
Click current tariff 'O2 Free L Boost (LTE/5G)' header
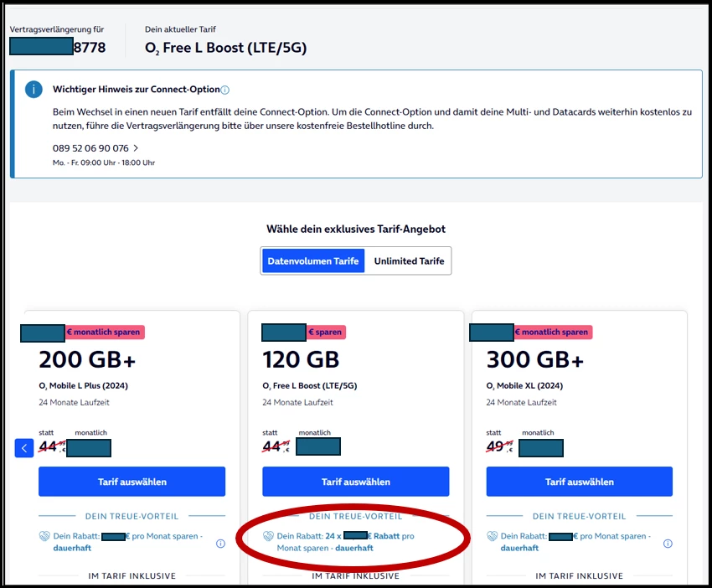pyautogui.click(x=225, y=48)
